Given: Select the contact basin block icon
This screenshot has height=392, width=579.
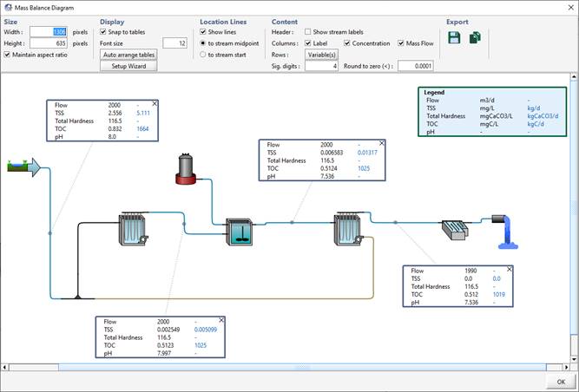Looking at the screenshot, I should tap(455, 230).
